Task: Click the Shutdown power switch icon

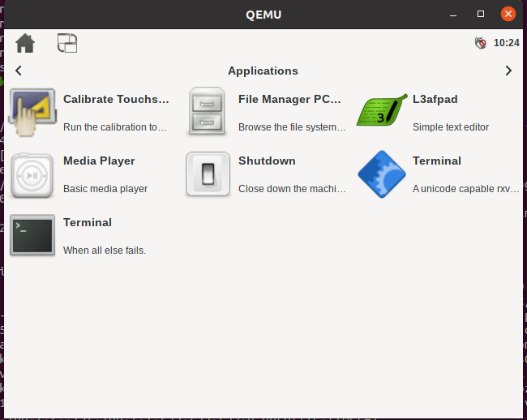Action: [208, 174]
